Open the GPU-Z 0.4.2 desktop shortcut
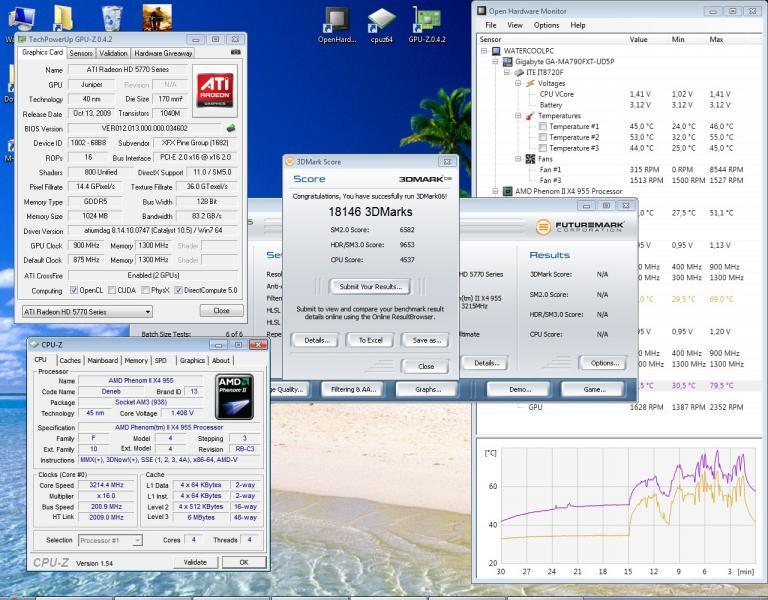 [427, 24]
